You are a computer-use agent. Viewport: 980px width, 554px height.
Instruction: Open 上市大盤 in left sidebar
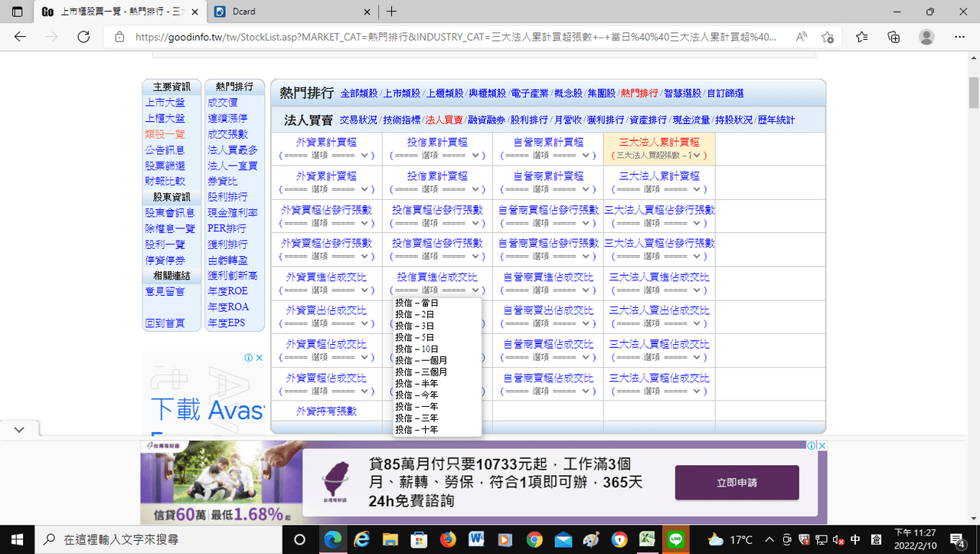165,103
